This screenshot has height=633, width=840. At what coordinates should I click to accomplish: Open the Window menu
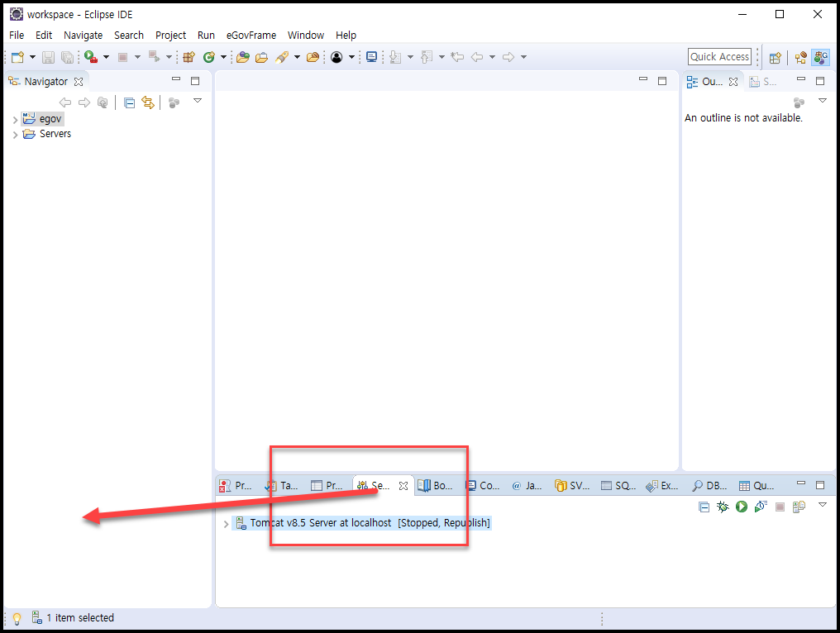tap(306, 36)
